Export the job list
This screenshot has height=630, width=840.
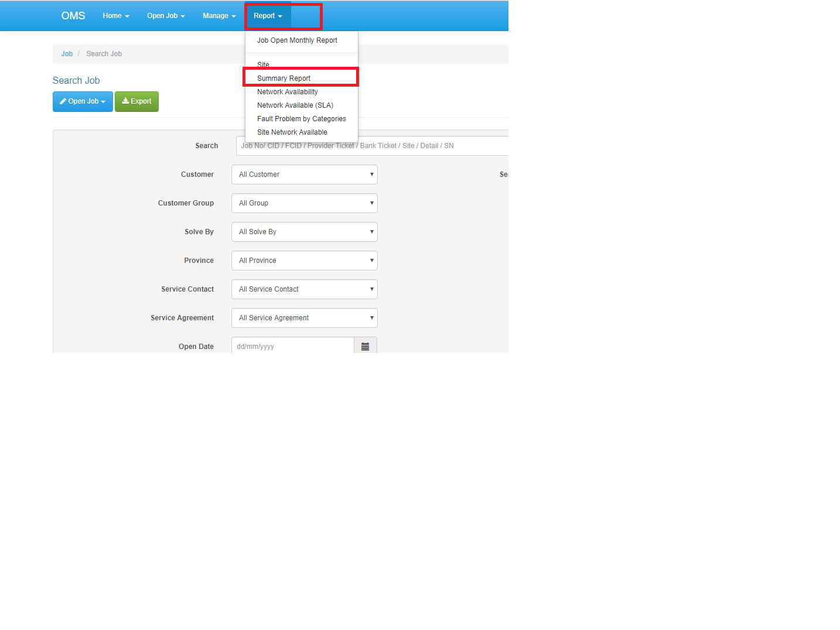click(x=136, y=101)
